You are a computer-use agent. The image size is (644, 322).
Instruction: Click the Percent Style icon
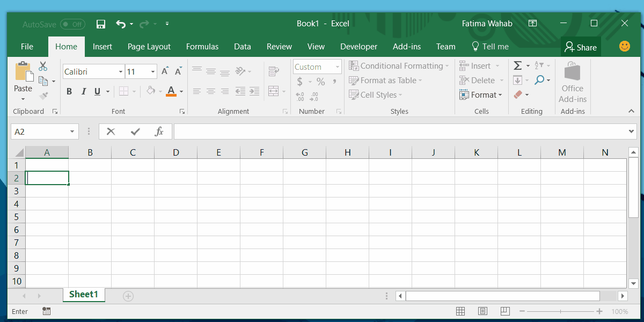(320, 82)
